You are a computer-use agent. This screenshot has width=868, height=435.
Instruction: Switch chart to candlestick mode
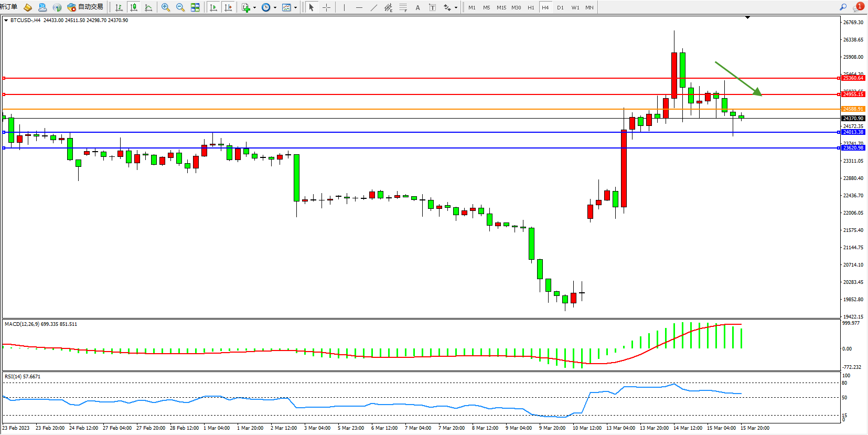pyautogui.click(x=134, y=7)
